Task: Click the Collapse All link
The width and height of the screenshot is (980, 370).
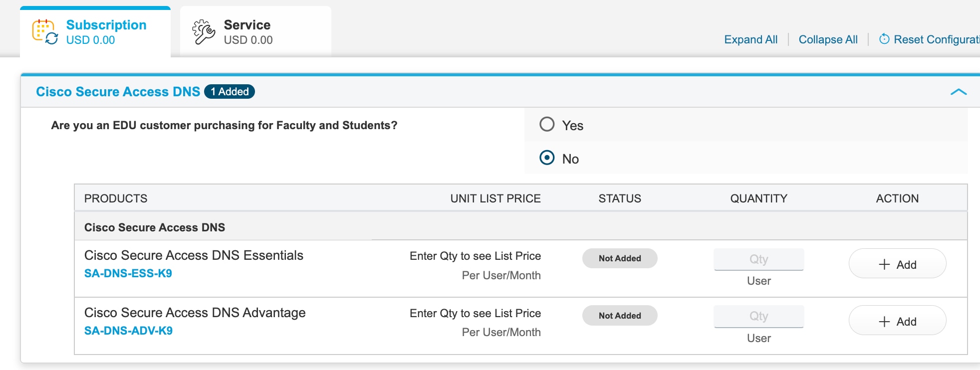Action: tap(828, 39)
